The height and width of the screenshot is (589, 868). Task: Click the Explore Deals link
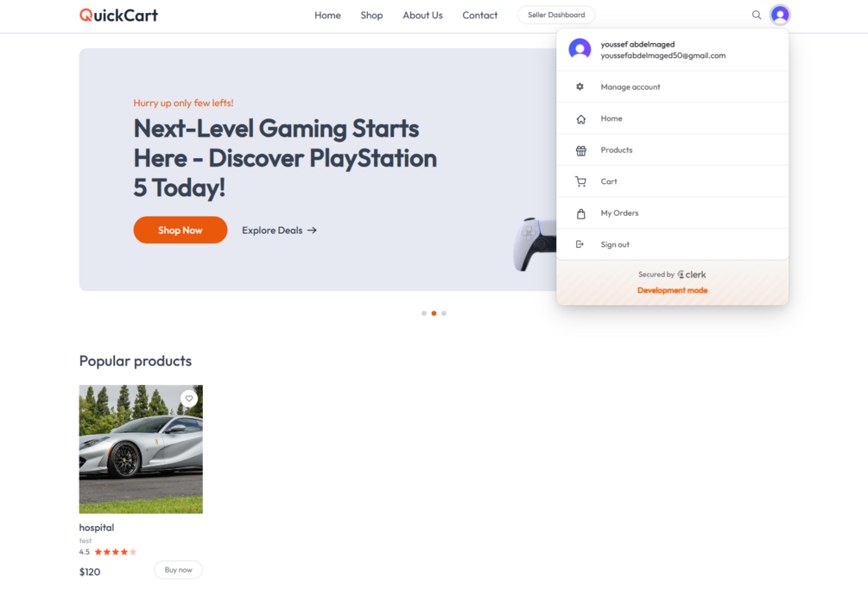(x=279, y=231)
